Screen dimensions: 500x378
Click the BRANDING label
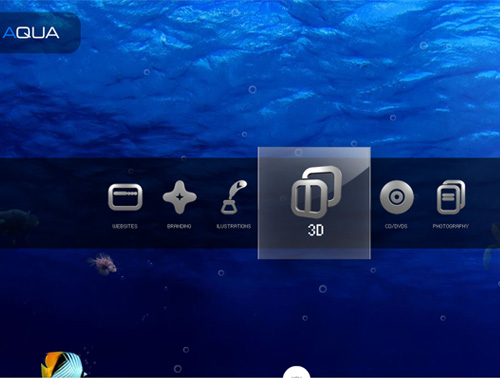[179, 226]
